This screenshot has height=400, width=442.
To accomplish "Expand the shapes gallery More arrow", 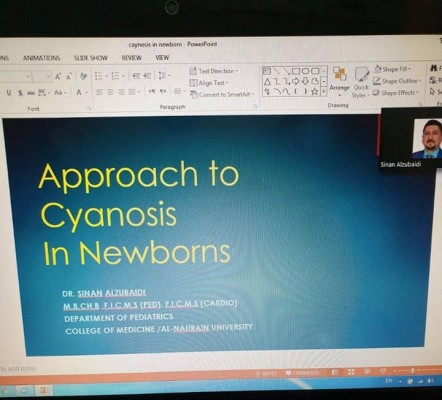I will tap(324, 91).
